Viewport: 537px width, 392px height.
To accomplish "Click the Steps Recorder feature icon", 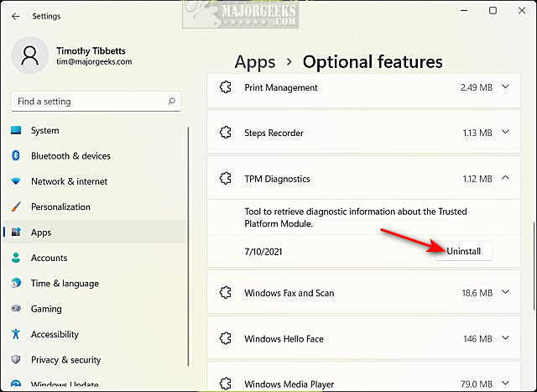I will tap(226, 133).
